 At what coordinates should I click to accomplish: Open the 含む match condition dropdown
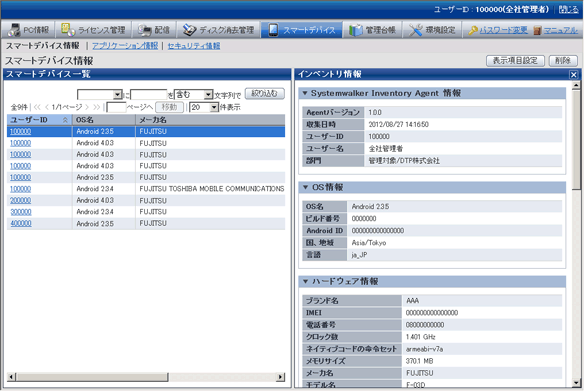click(x=193, y=95)
